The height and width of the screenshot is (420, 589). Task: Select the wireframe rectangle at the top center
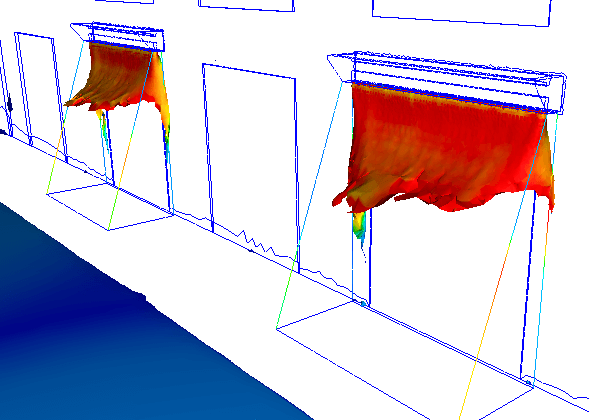click(x=246, y=5)
